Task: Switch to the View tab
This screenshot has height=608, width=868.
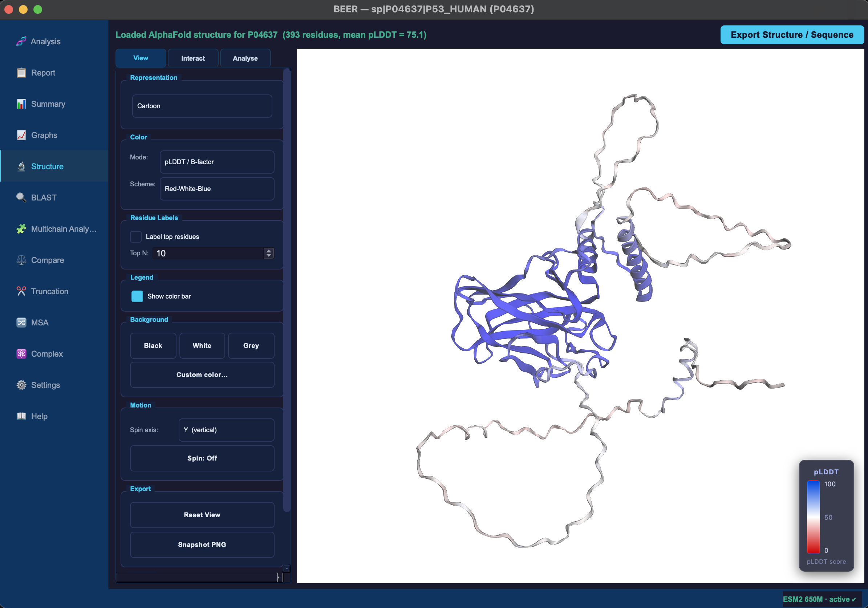Action: 141,58
